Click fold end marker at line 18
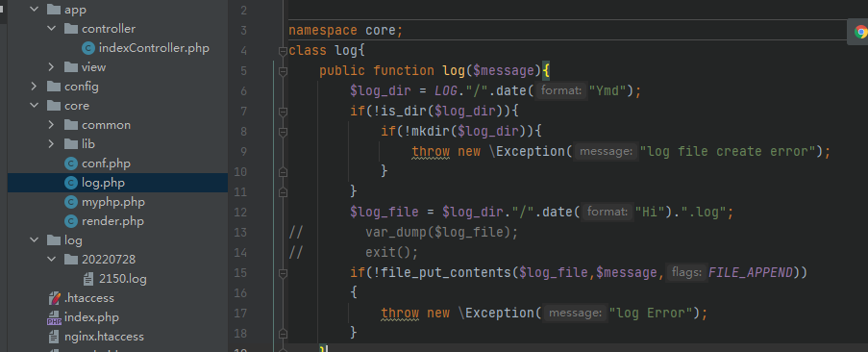The image size is (868, 352). pos(283,333)
